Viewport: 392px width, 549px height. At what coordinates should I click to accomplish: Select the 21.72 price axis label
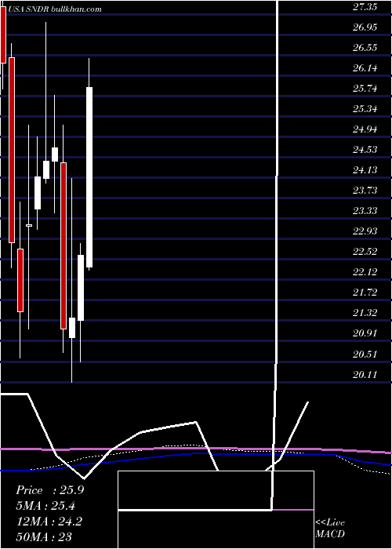(x=365, y=292)
